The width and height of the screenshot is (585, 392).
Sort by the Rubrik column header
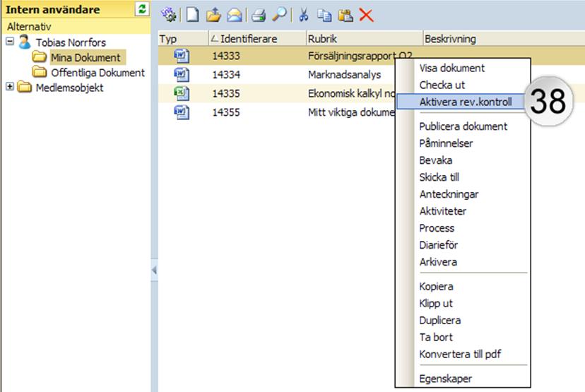pos(364,39)
